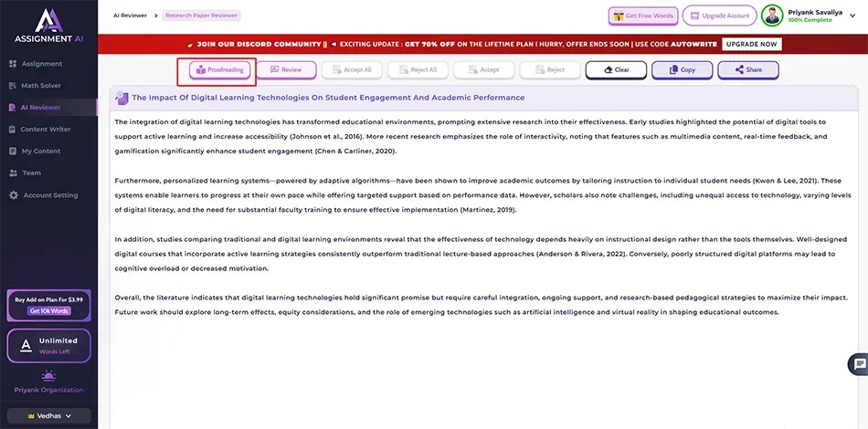868x429 pixels.
Task: Open the Team page
Action: pyautogui.click(x=32, y=173)
